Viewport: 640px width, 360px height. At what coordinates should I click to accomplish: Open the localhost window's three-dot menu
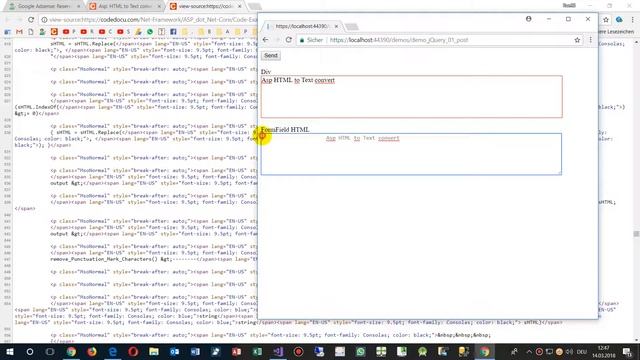590,40
